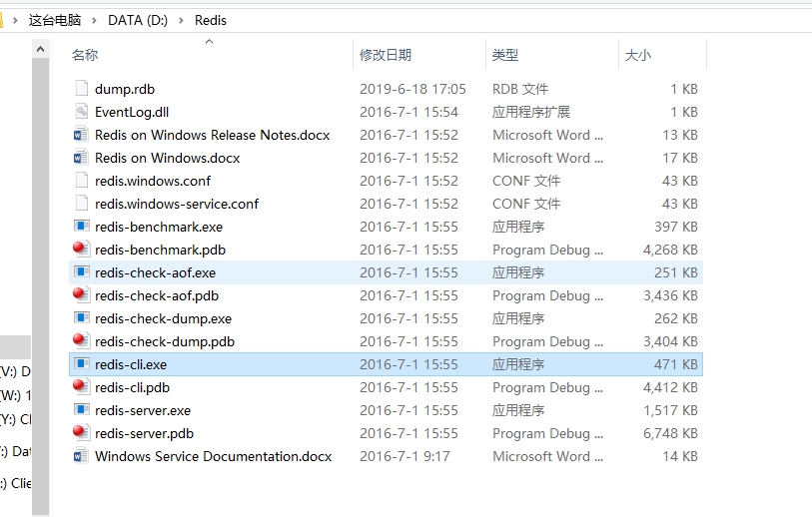Select redis-benchmark.pdb file name
The width and height of the screenshot is (812, 517).
[x=160, y=250]
